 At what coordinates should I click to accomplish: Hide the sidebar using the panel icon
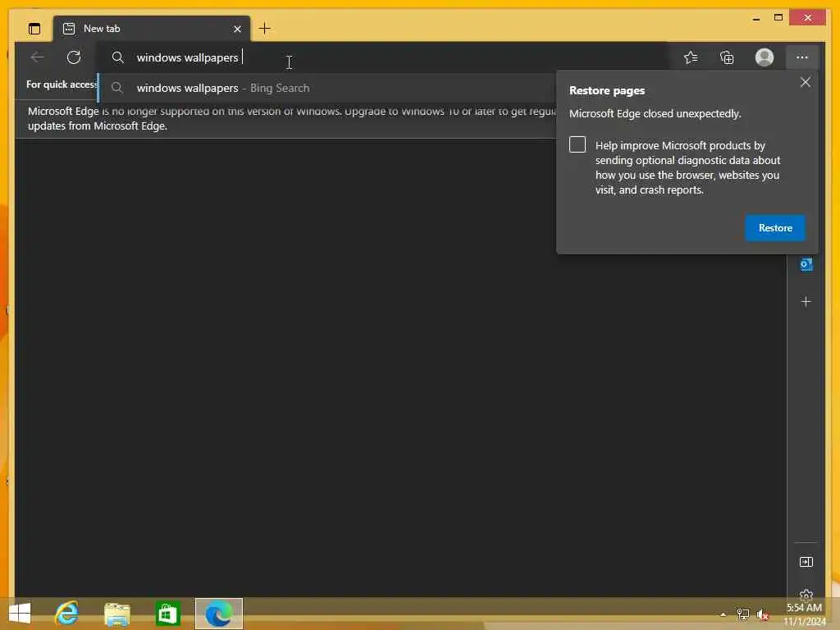coord(806,562)
